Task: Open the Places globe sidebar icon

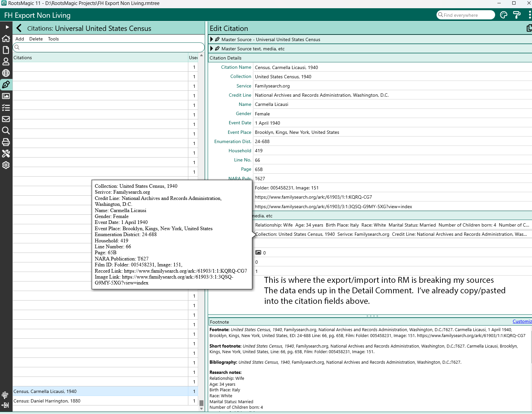Action: click(6, 73)
